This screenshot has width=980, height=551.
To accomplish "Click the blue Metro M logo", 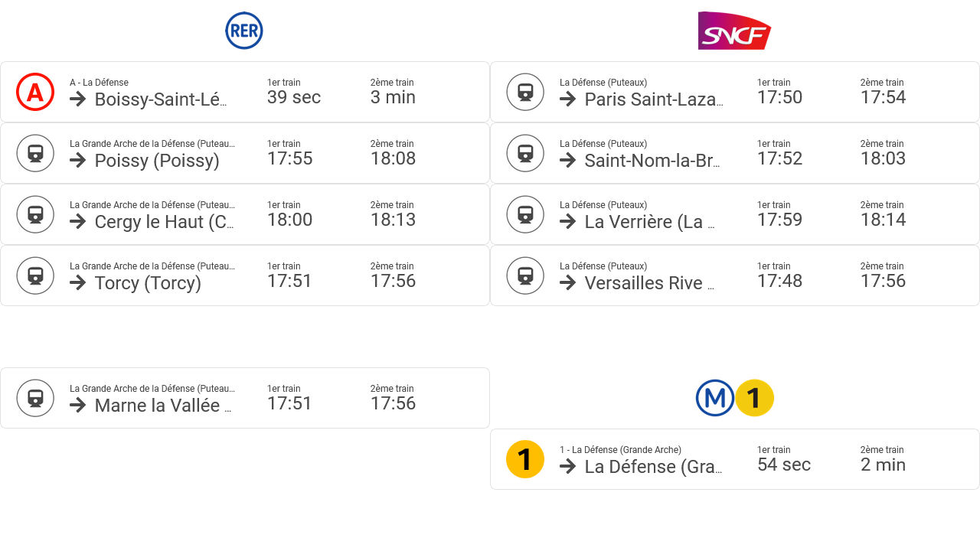I will 715,398.
